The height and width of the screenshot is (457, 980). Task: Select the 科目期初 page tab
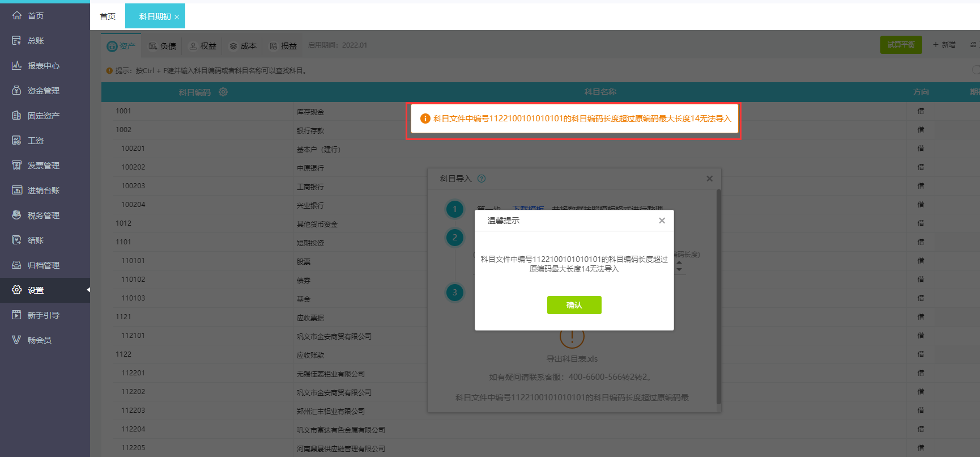(x=155, y=16)
